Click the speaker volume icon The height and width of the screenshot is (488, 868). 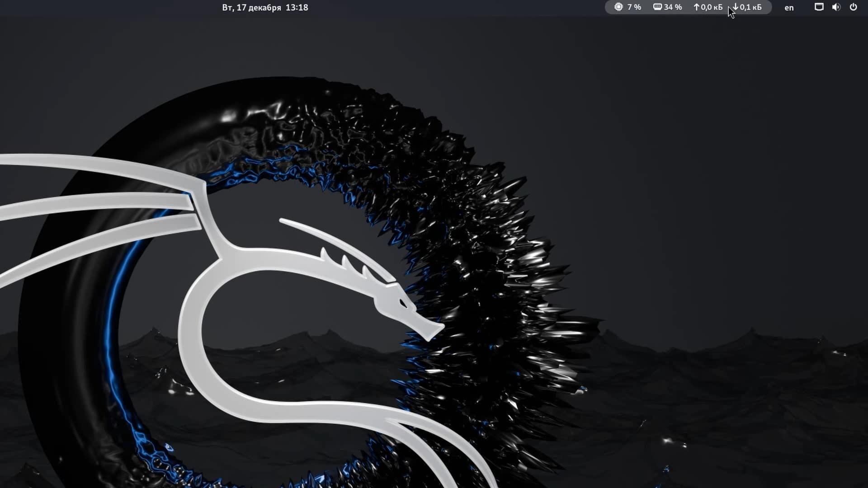pos(836,7)
